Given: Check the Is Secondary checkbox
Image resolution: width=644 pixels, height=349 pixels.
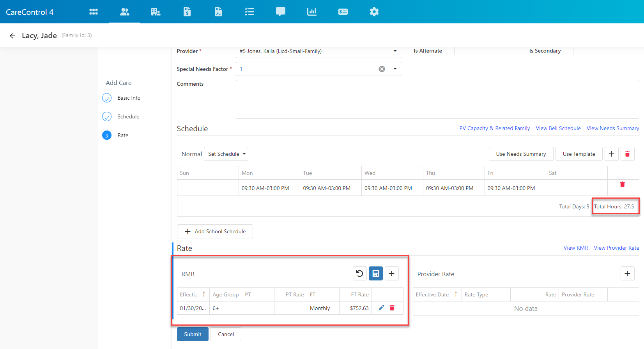Looking at the screenshot, I should pyautogui.click(x=569, y=51).
